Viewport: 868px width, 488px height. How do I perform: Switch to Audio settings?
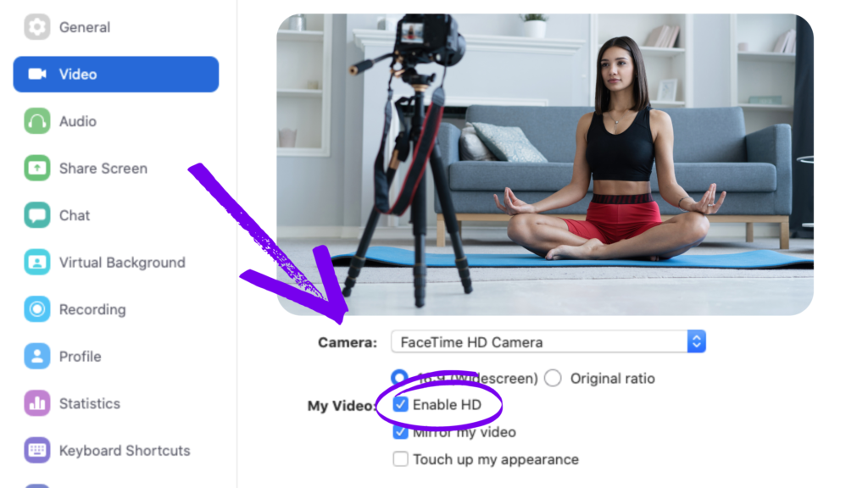point(77,121)
